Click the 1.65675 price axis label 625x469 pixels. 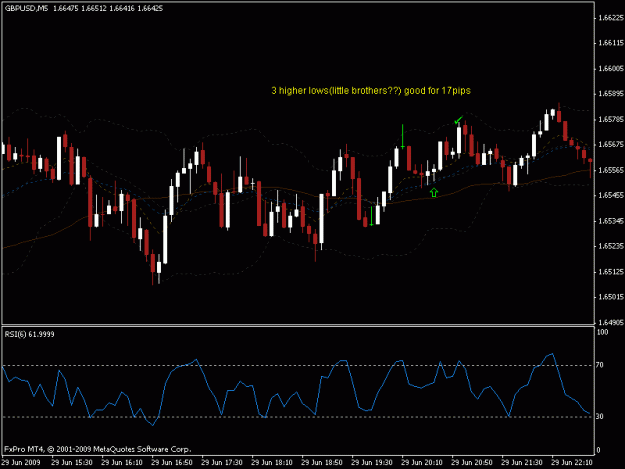pyautogui.click(x=610, y=144)
